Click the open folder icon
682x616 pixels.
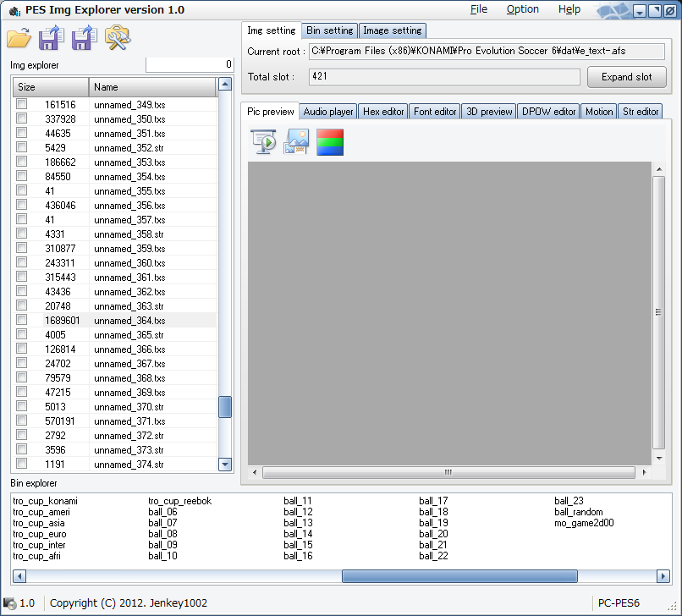point(19,38)
